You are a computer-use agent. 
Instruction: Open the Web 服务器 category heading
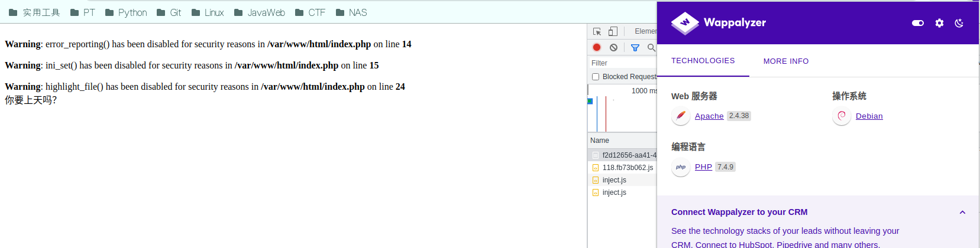(x=694, y=96)
